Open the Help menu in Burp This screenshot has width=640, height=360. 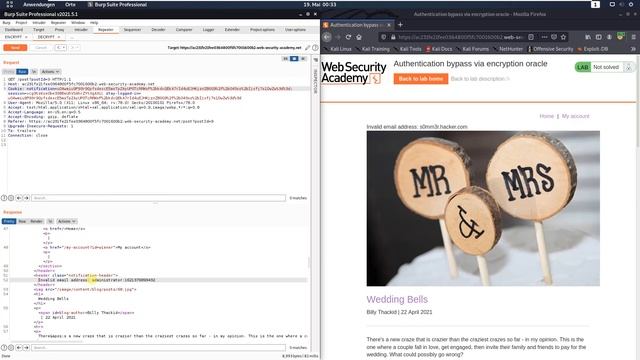pyautogui.click(x=94, y=23)
